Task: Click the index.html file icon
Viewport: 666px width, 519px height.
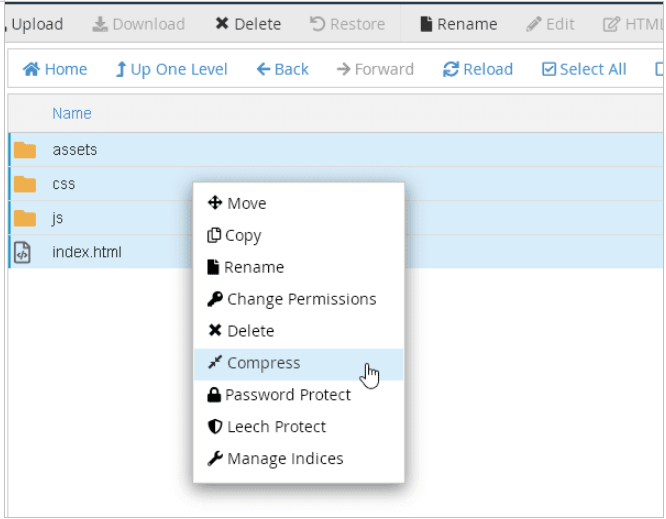Action: 23,253
